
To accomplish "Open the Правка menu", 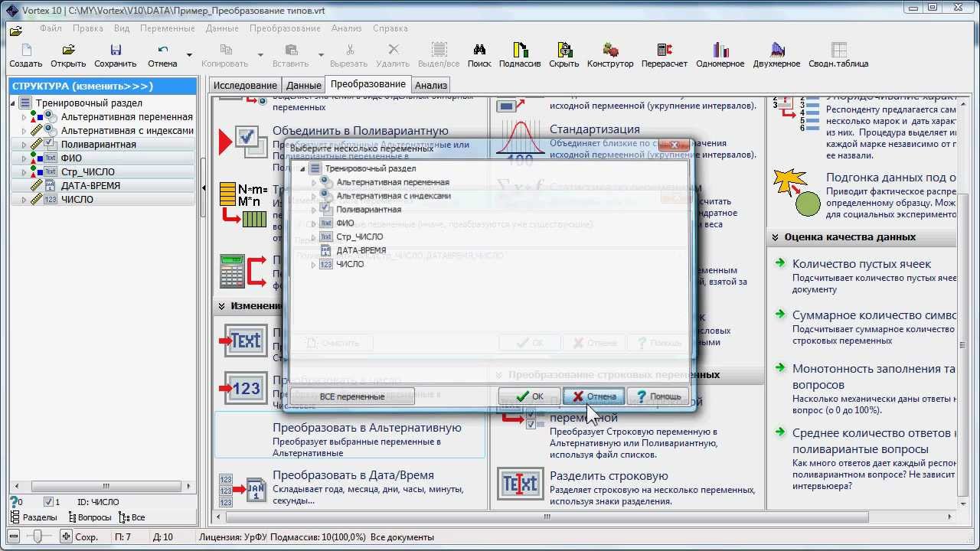I will tap(88, 28).
